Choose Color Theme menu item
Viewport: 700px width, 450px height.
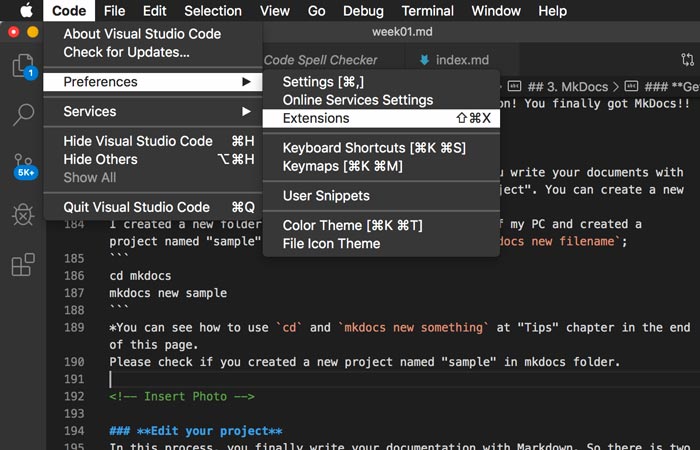pos(381,225)
